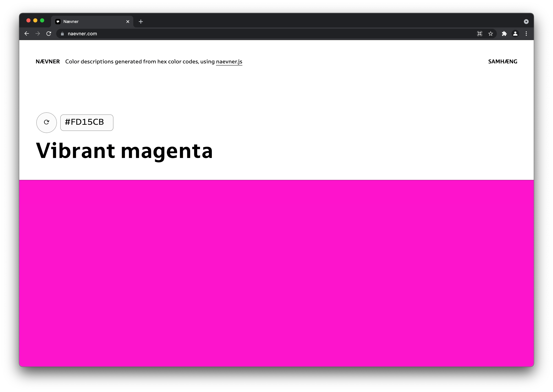Close the Nævner tab

click(x=128, y=22)
